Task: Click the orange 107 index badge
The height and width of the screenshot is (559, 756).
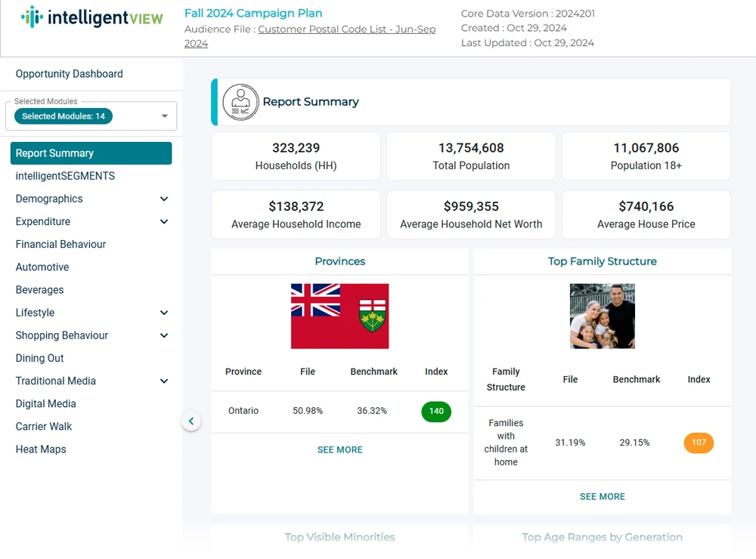Action: 699,443
